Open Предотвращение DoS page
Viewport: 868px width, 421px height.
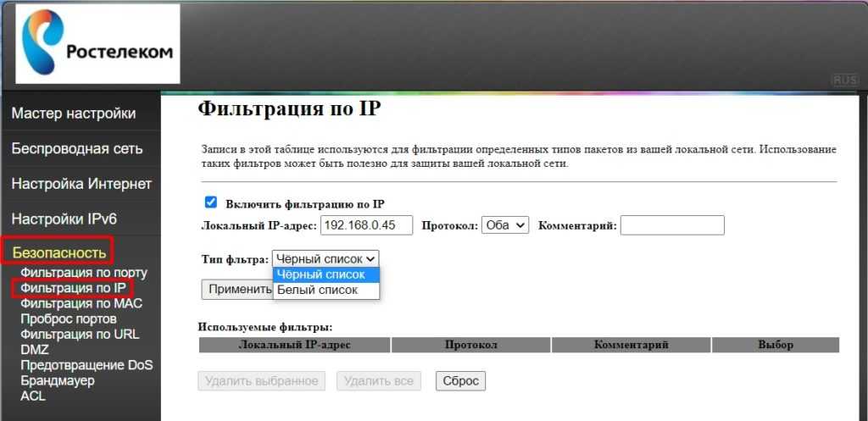pyautogui.click(x=86, y=366)
